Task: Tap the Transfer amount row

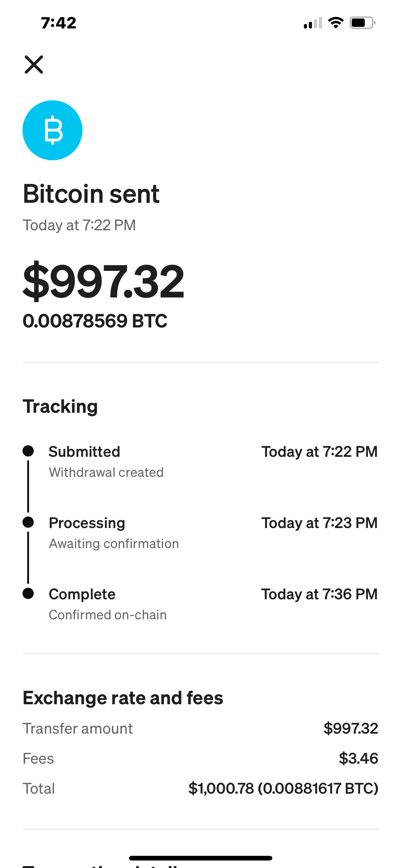Action: click(200, 729)
